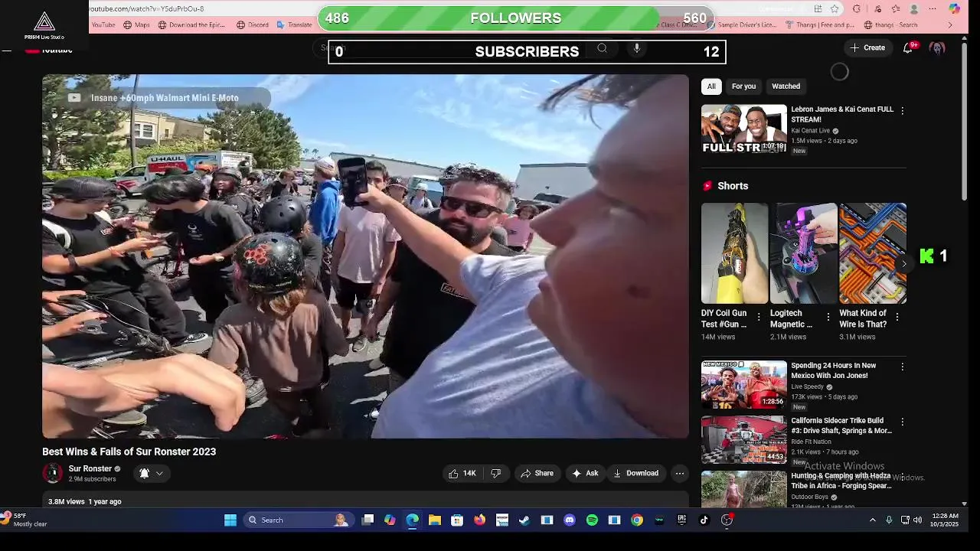Image resolution: width=980 pixels, height=551 pixels.
Task: Open the YouTube account avatar menu
Action: click(937, 47)
